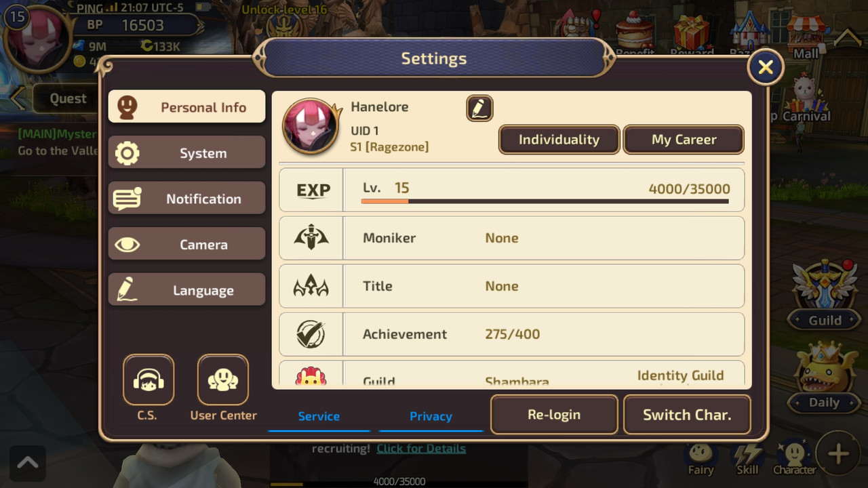The image size is (868, 488).
Task: Open the Fairy icon
Action: click(701, 454)
